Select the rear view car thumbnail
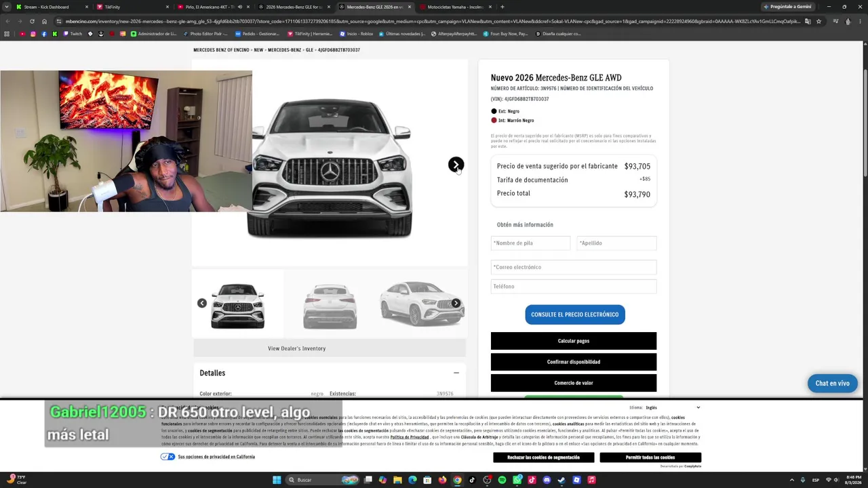 [330, 304]
